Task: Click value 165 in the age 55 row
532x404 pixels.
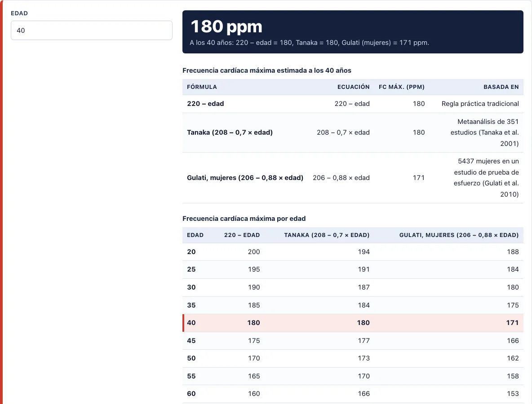Action: [x=254, y=376]
